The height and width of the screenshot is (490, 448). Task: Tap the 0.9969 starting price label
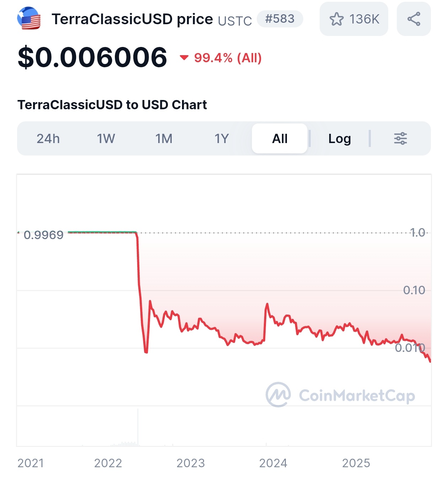(x=43, y=235)
